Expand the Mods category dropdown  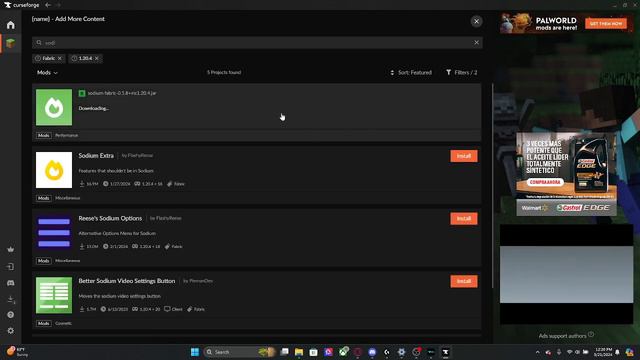pyautogui.click(x=47, y=72)
